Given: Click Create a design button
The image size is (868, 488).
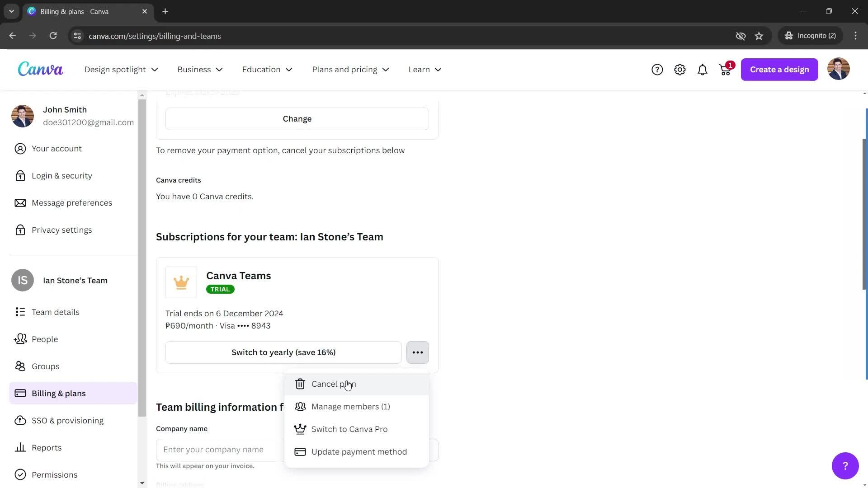Looking at the screenshot, I should tap(779, 70).
